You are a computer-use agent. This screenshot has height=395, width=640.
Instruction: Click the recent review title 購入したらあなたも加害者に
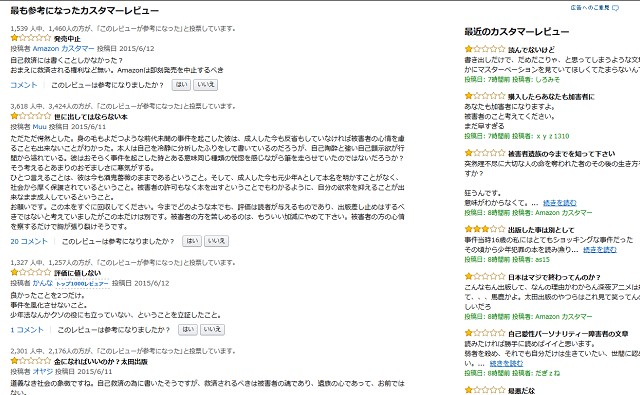click(x=551, y=97)
